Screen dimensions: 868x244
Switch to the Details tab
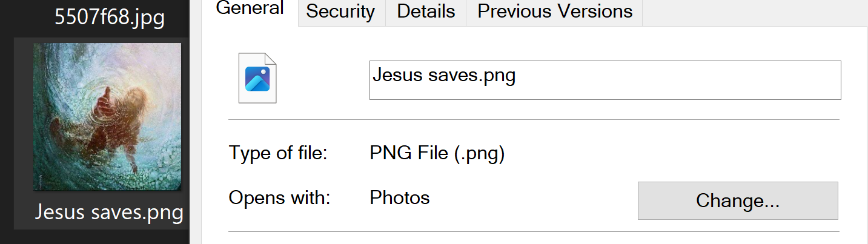tap(426, 12)
